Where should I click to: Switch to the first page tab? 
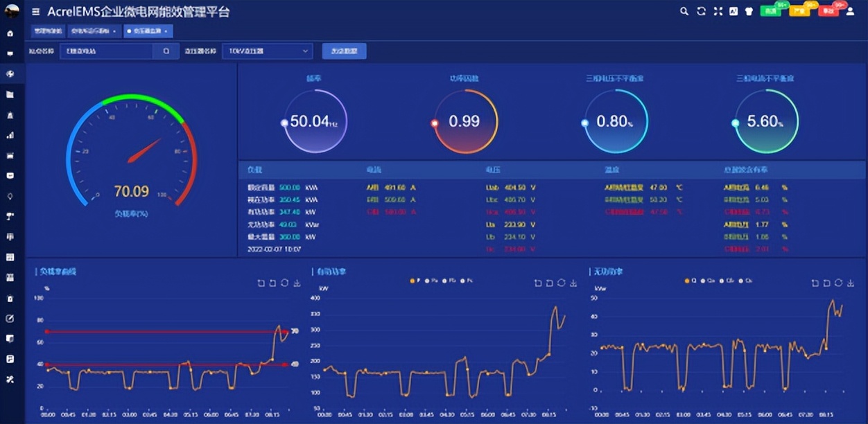48,31
